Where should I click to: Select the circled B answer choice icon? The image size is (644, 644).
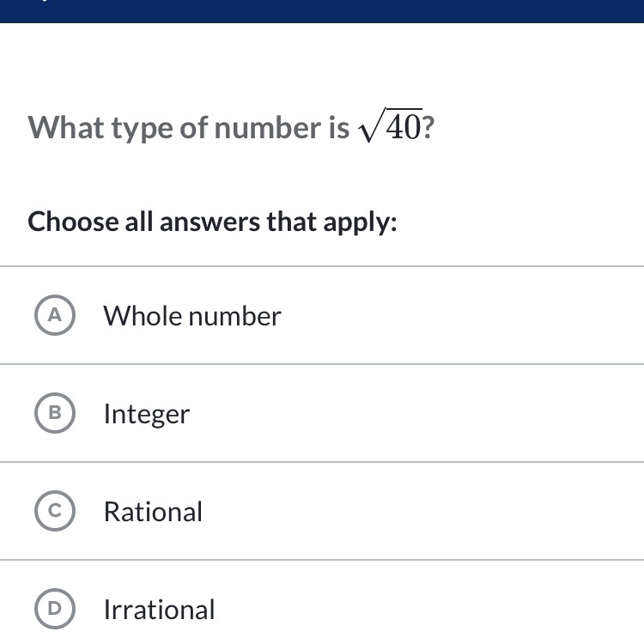point(55,413)
